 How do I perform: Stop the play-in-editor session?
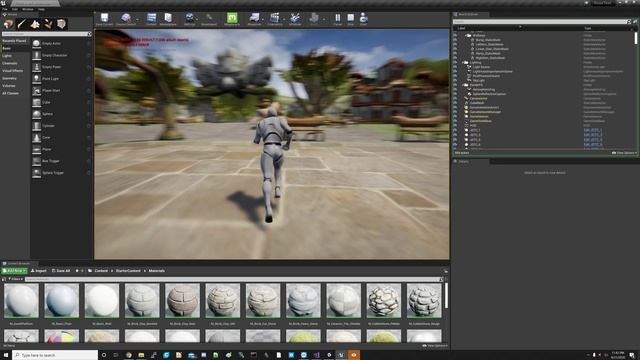[x=351, y=18]
